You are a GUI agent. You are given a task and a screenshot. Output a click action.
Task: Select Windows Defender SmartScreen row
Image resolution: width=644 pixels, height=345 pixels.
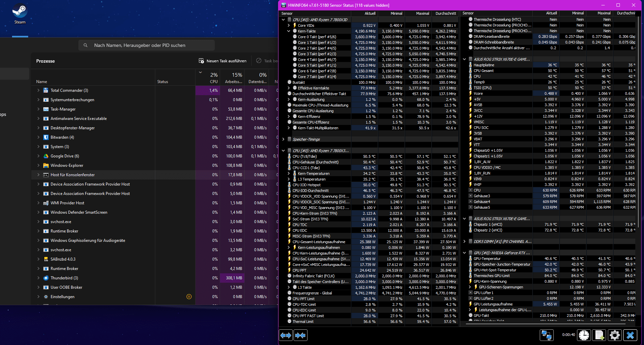(x=155, y=212)
